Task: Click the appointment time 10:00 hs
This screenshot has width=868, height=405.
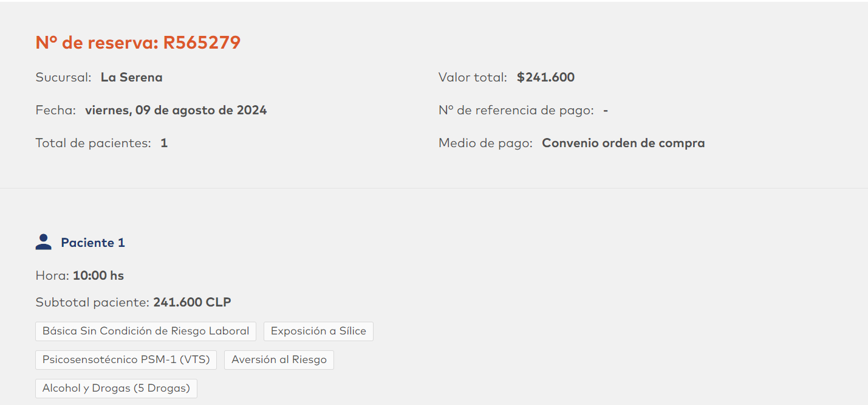Action: tap(98, 275)
